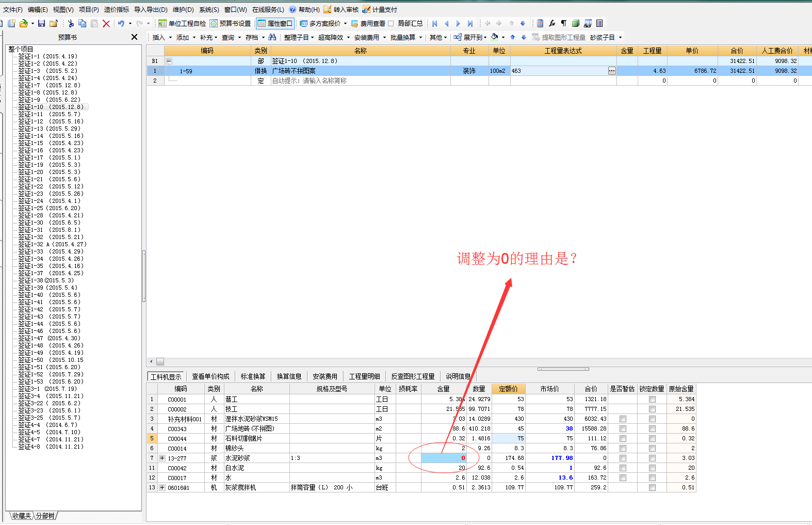Click the Undo arrow icon

click(121, 23)
